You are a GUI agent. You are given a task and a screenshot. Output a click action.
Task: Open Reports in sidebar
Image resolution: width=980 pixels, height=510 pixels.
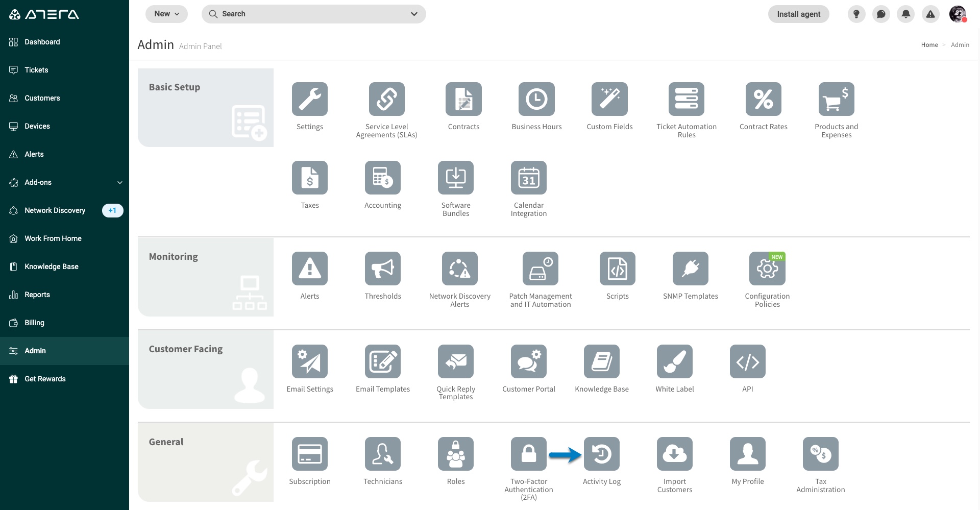pos(64,295)
